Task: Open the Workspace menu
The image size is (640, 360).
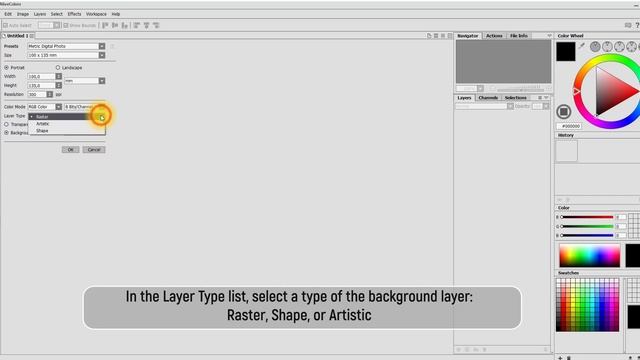Action: pyautogui.click(x=96, y=14)
